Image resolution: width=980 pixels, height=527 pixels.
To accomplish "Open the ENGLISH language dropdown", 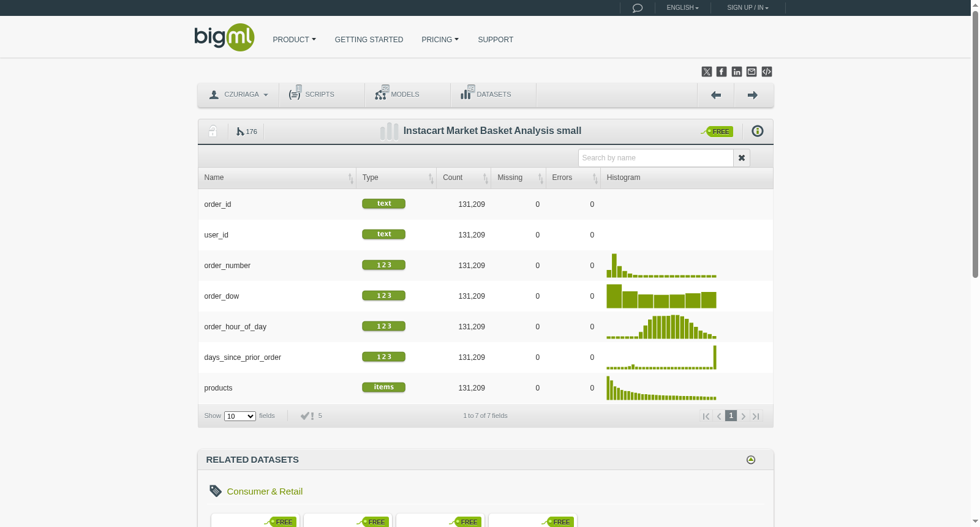I will click(682, 8).
